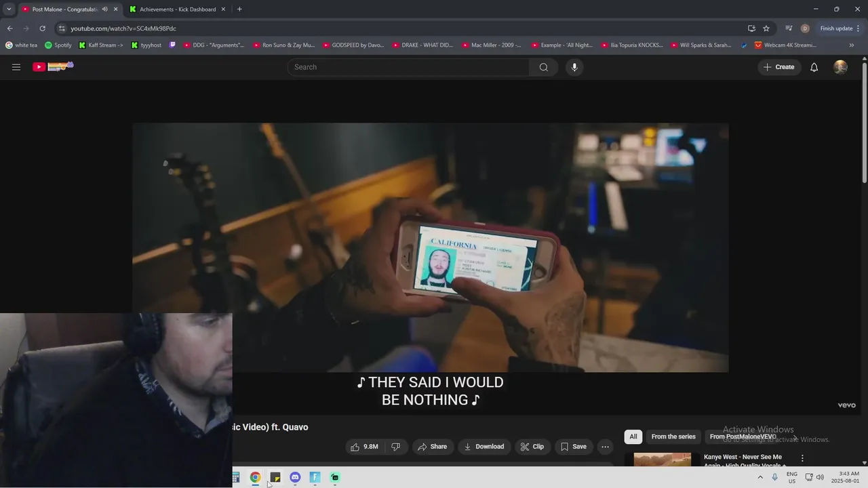The width and height of the screenshot is (868, 488).
Task: Start voice search with microphone icon
Action: pos(574,67)
